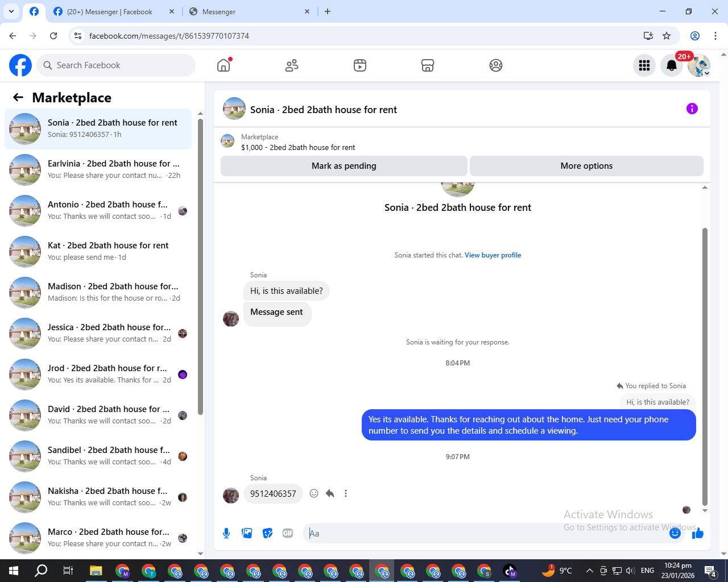Open a new browser tab

coord(328,11)
